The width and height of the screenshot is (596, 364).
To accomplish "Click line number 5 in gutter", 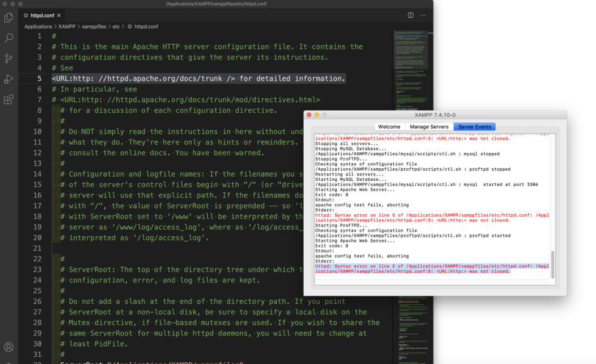I will [x=39, y=78].
